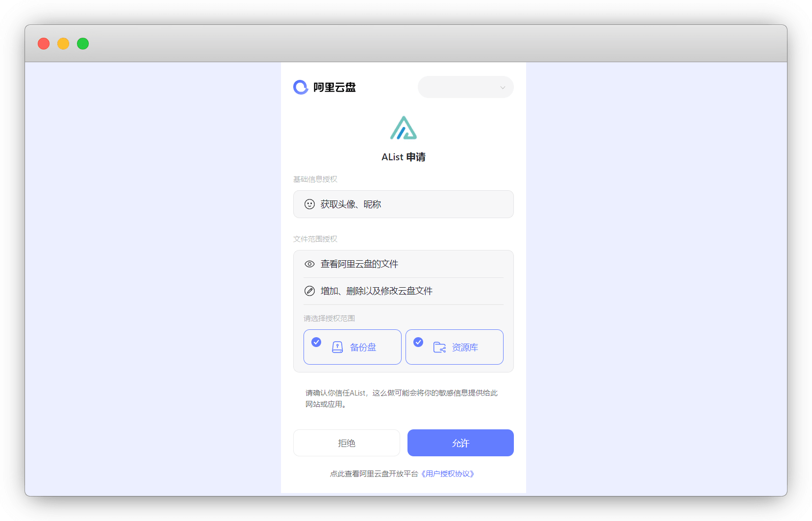The width and height of the screenshot is (812, 521).
Task: Click the backup drive disk icon
Action: coord(337,347)
